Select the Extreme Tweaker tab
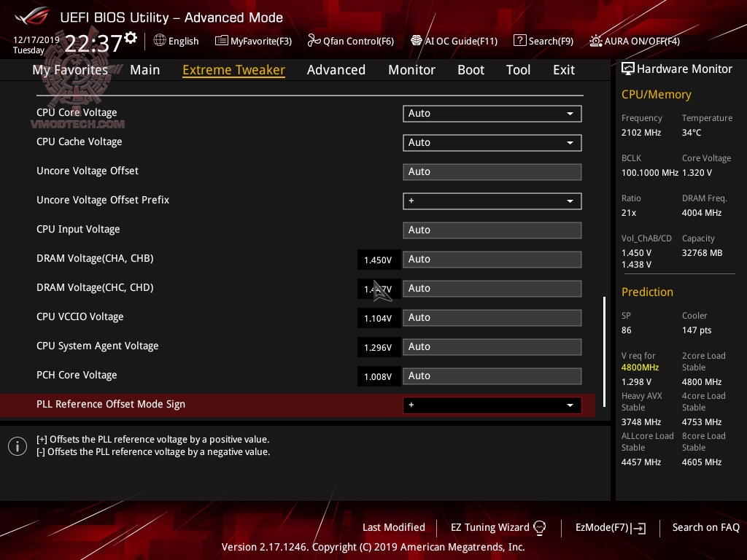747x560 pixels. 234,70
